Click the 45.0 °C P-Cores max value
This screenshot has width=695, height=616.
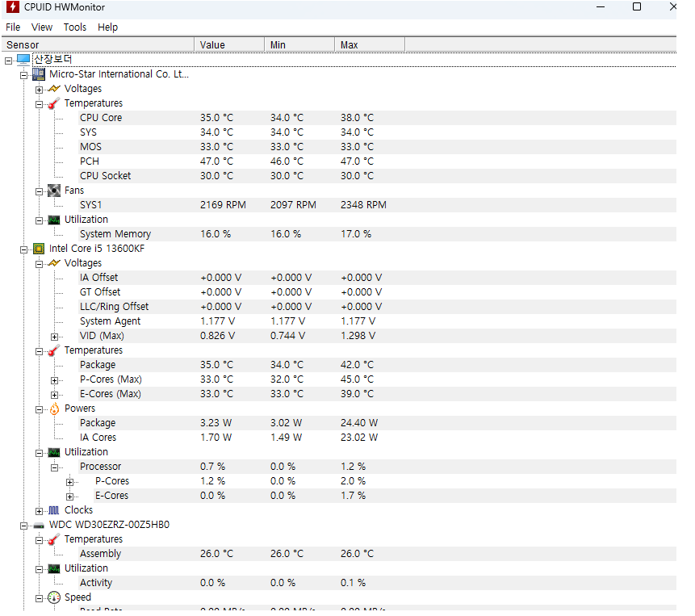358,379
